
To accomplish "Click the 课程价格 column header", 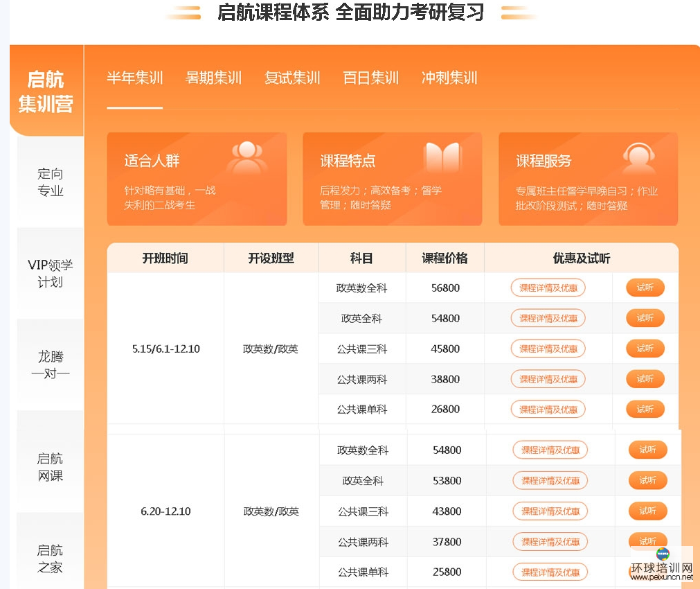I will 445,258.
